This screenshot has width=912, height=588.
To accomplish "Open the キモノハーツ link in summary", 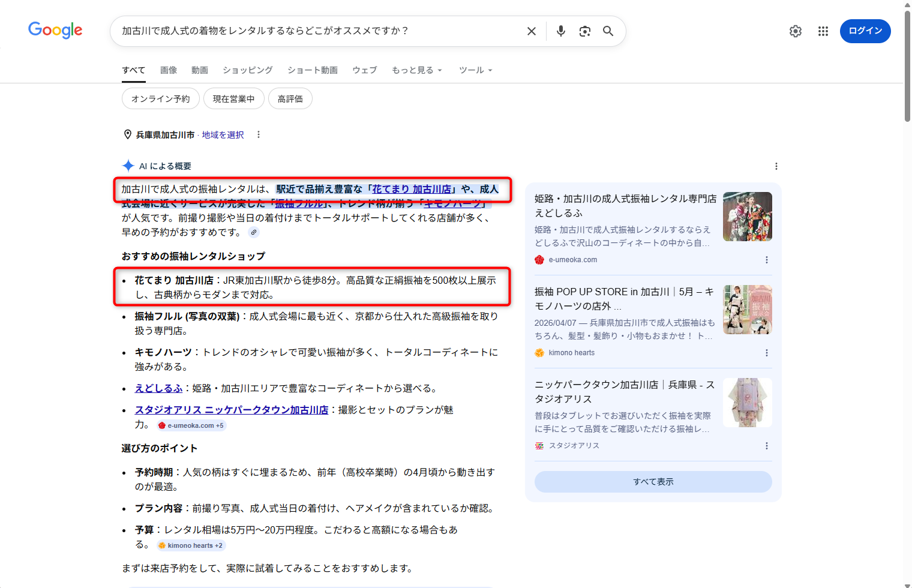I will (453, 203).
